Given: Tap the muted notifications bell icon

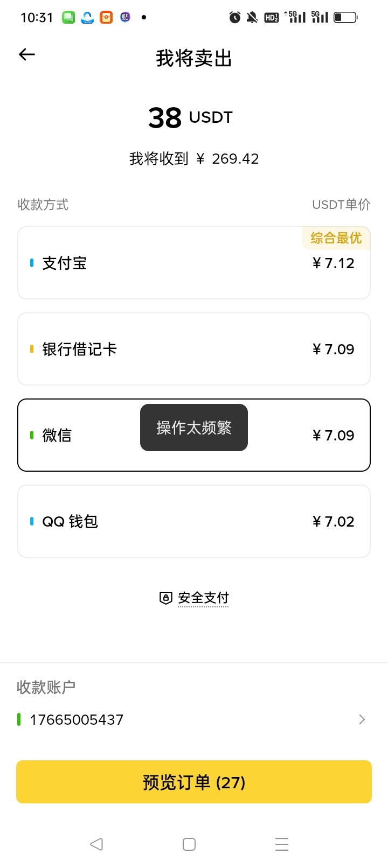Looking at the screenshot, I should [252, 17].
